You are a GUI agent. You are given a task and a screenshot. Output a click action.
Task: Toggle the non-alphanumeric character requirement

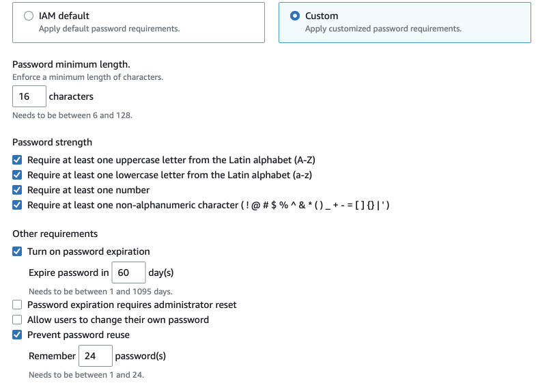coord(17,205)
